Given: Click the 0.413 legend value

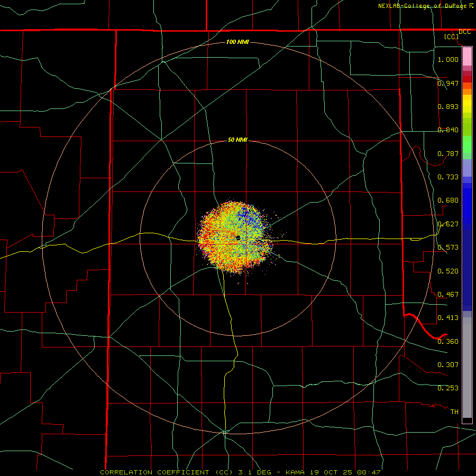Looking at the screenshot, I should pos(448,318).
